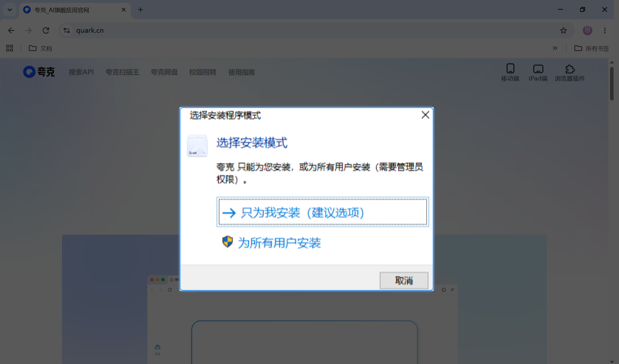Open 校园招聘 nav item

click(x=203, y=72)
